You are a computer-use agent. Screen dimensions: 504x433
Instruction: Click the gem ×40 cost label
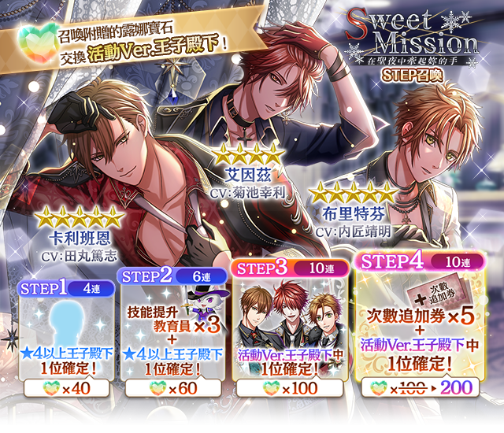tap(66, 389)
